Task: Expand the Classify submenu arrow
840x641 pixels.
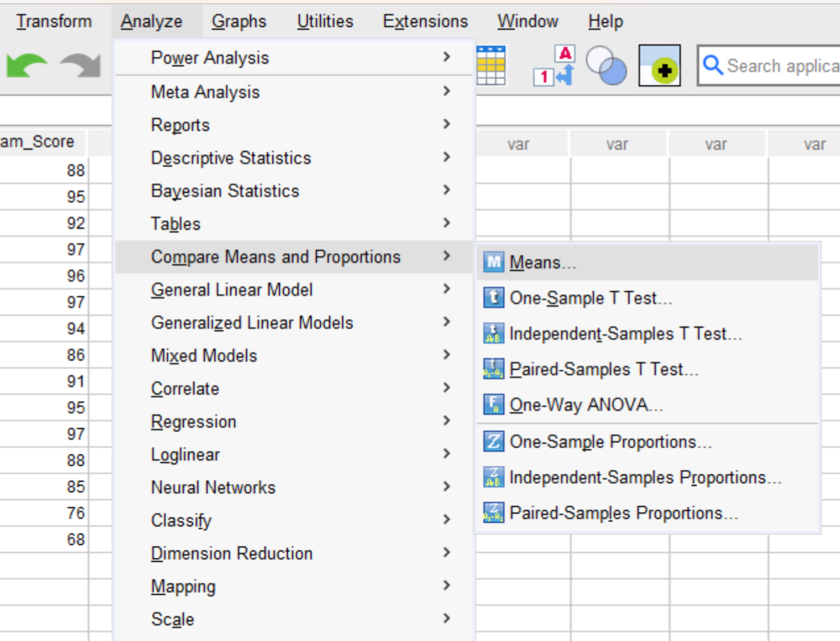Action: 447,520
